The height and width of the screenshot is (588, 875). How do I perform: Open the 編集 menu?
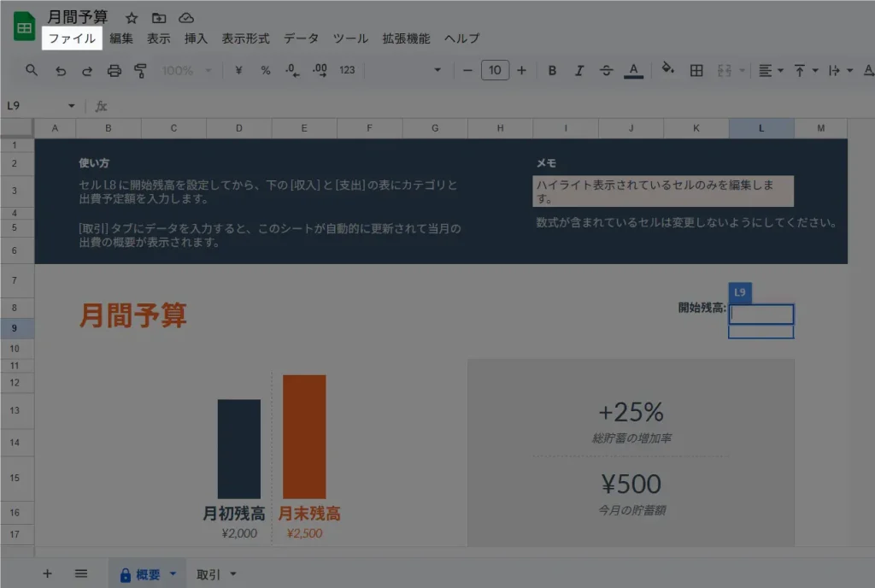[x=121, y=38]
